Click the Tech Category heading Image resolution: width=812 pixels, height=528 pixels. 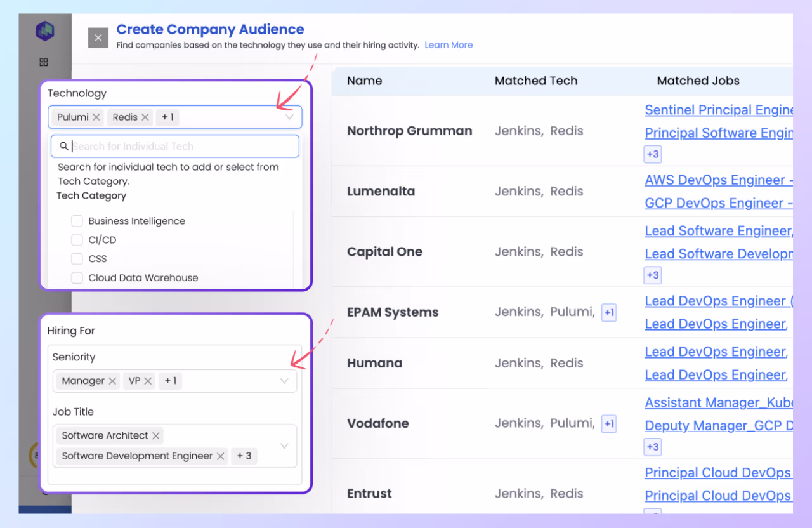(91, 195)
